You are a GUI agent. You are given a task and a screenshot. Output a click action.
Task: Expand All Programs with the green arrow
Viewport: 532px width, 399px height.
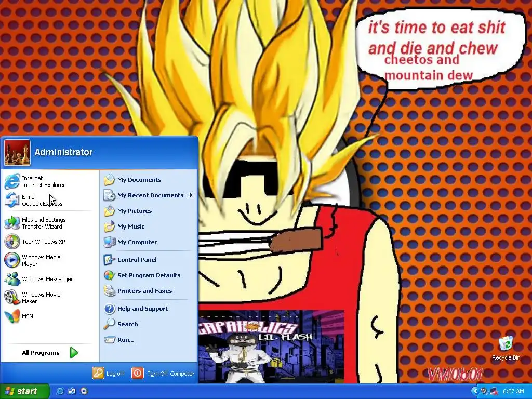tap(74, 353)
